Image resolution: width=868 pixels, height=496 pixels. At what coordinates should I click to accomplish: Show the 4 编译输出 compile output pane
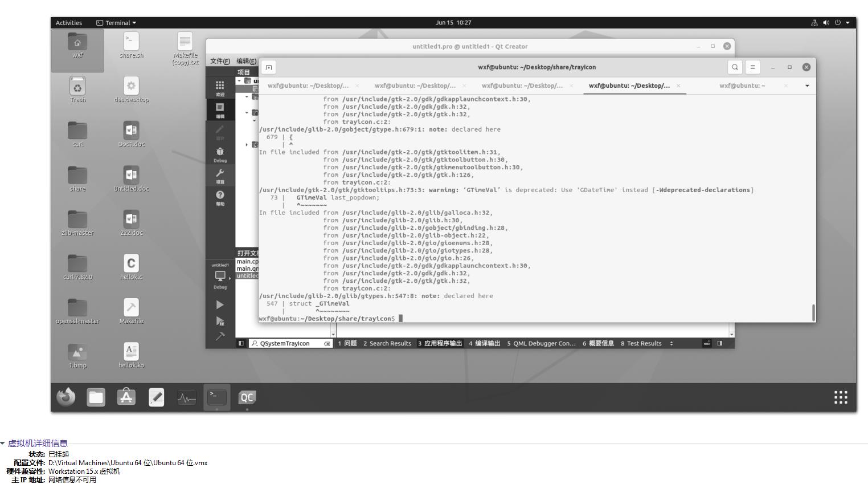(x=485, y=343)
